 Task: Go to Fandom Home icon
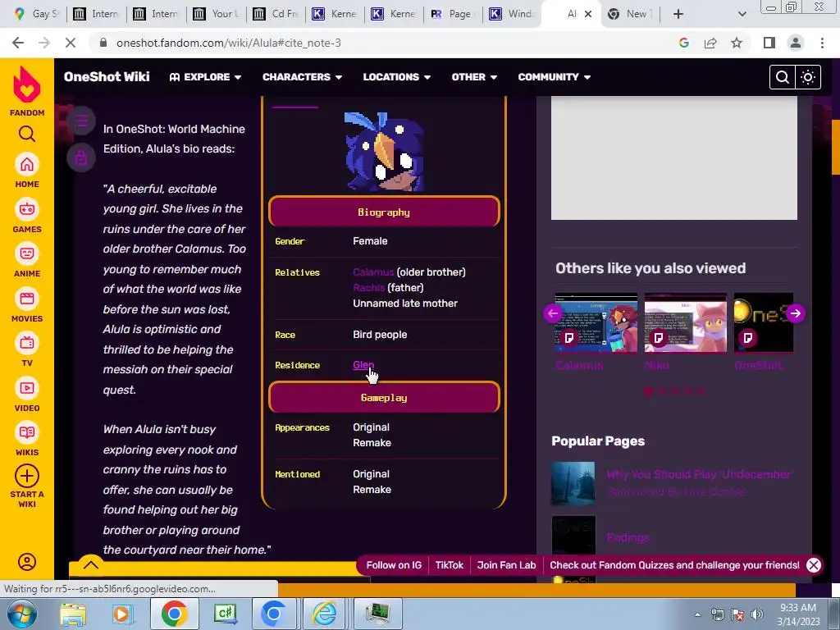[27, 164]
